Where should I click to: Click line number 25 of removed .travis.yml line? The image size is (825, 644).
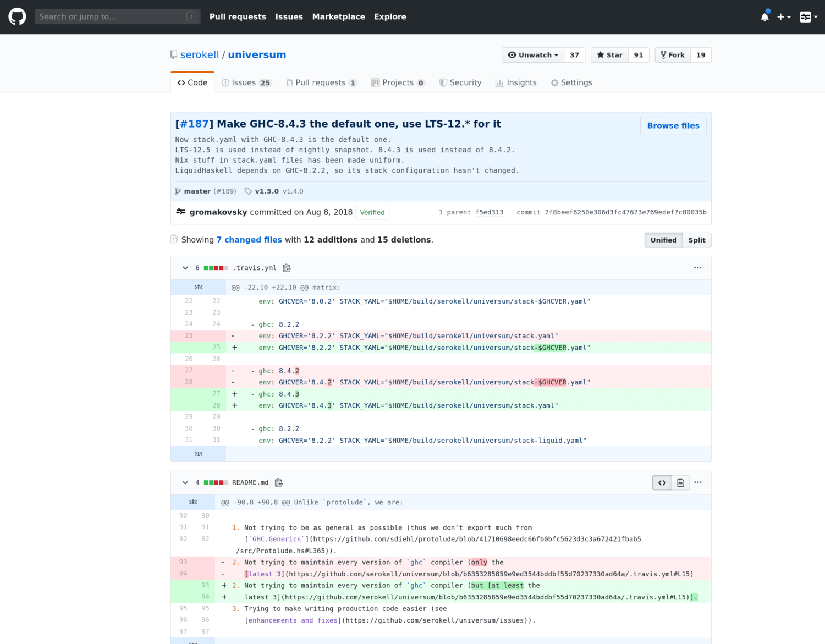coord(189,335)
